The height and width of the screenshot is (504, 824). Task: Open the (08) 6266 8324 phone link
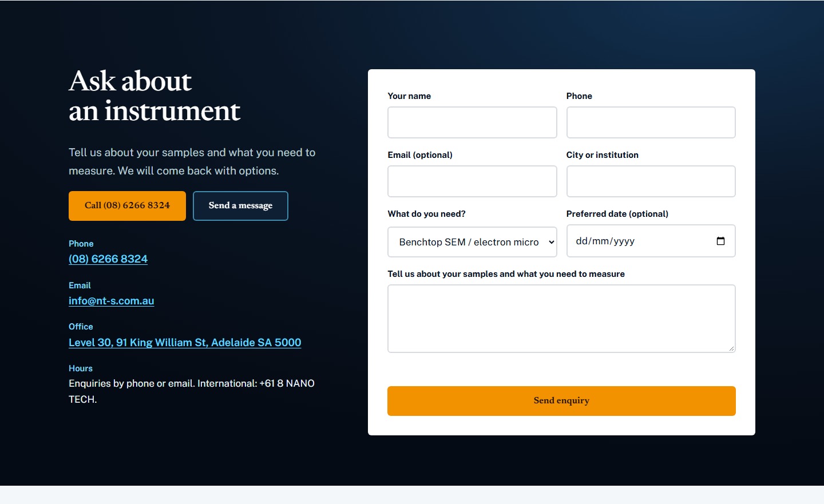(x=108, y=259)
